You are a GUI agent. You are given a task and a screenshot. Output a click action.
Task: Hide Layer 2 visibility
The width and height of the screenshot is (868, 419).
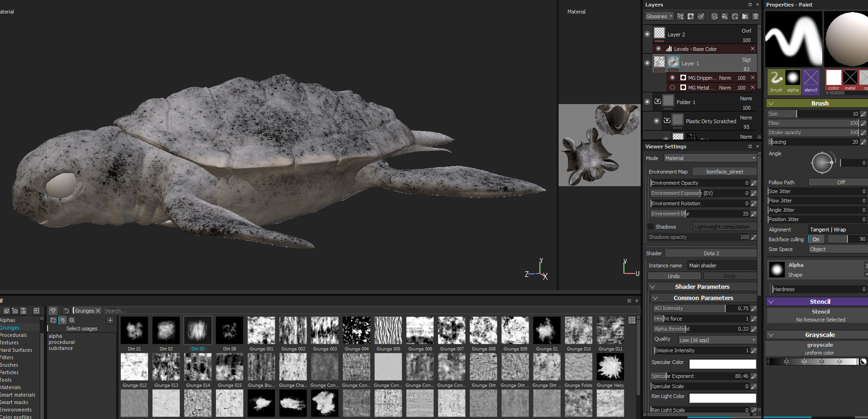click(x=647, y=34)
